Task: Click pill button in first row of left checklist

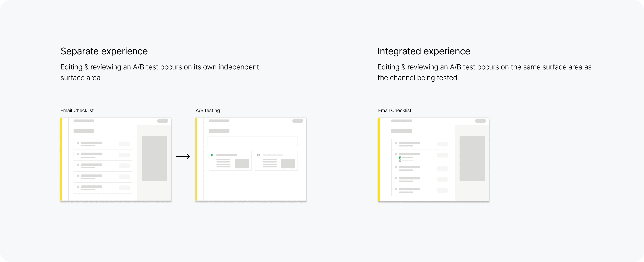Action: (124, 144)
